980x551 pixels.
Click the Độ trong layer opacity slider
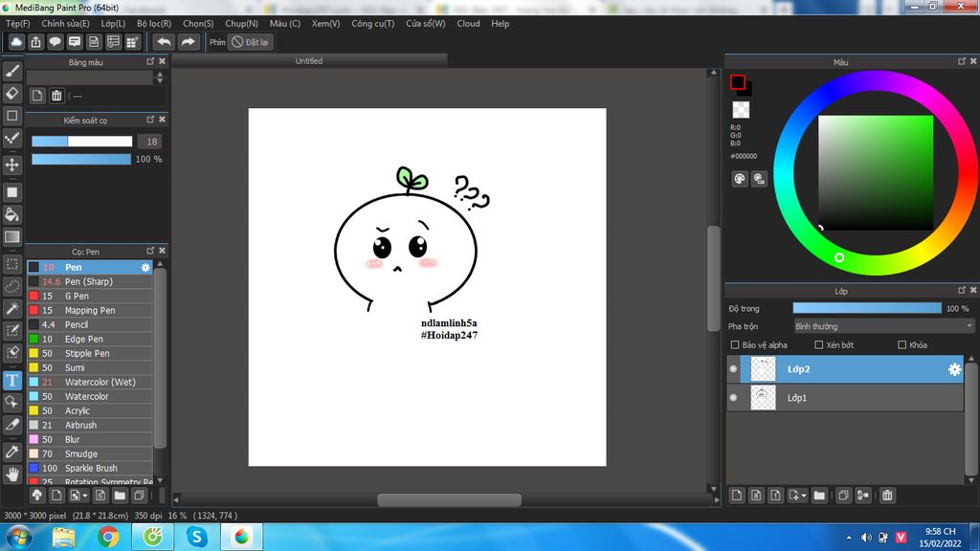(x=867, y=308)
